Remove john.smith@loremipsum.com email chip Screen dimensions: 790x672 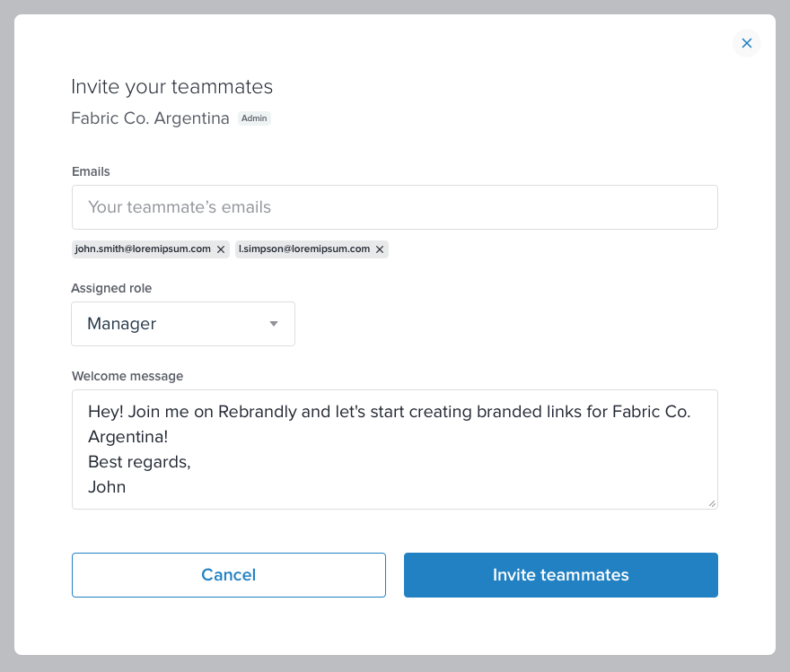click(221, 249)
